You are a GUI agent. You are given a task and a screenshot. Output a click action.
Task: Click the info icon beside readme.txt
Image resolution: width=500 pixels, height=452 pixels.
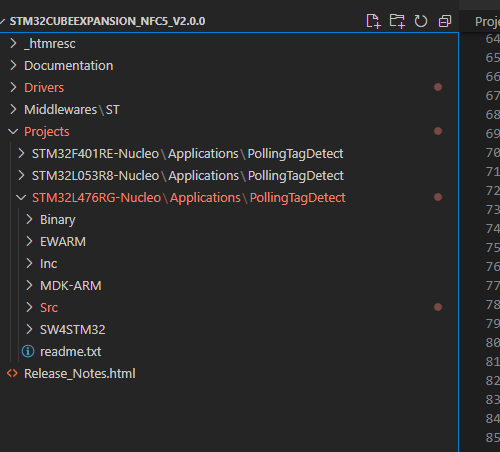pos(28,351)
